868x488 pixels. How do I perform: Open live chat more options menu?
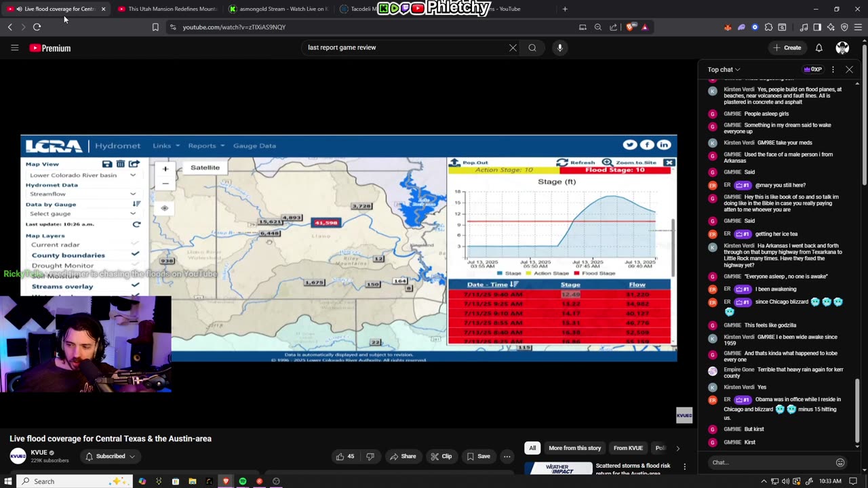[833, 69]
